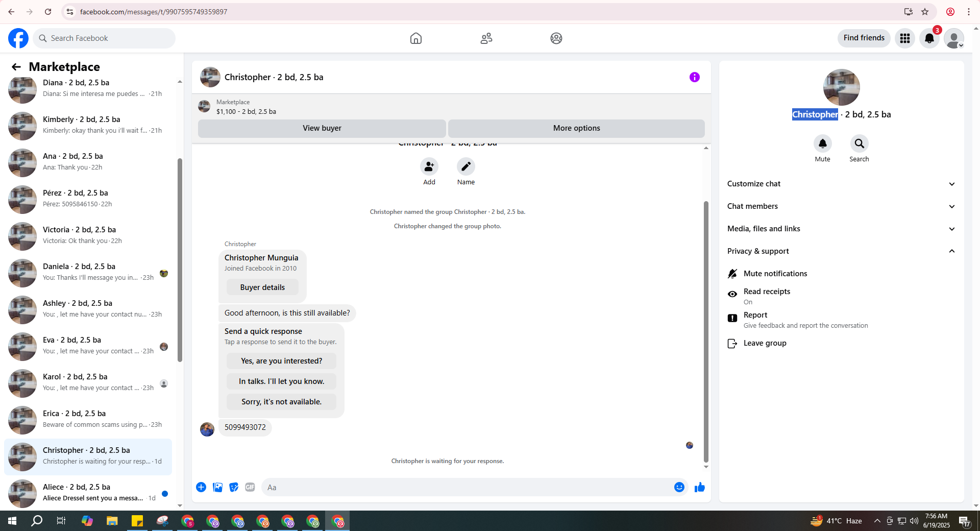Image resolution: width=980 pixels, height=531 pixels.
Task: Click the Add people icon in chat
Action: pos(429,166)
